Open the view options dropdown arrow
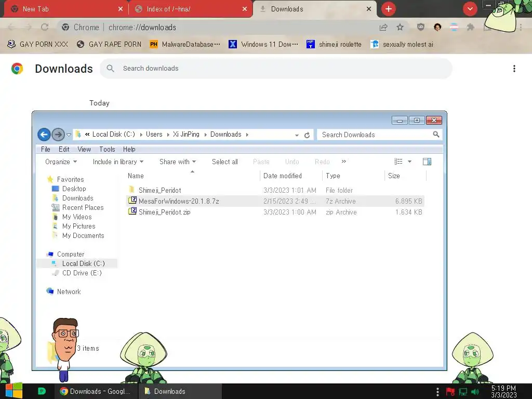The image size is (532, 399). (x=409, y=162)
